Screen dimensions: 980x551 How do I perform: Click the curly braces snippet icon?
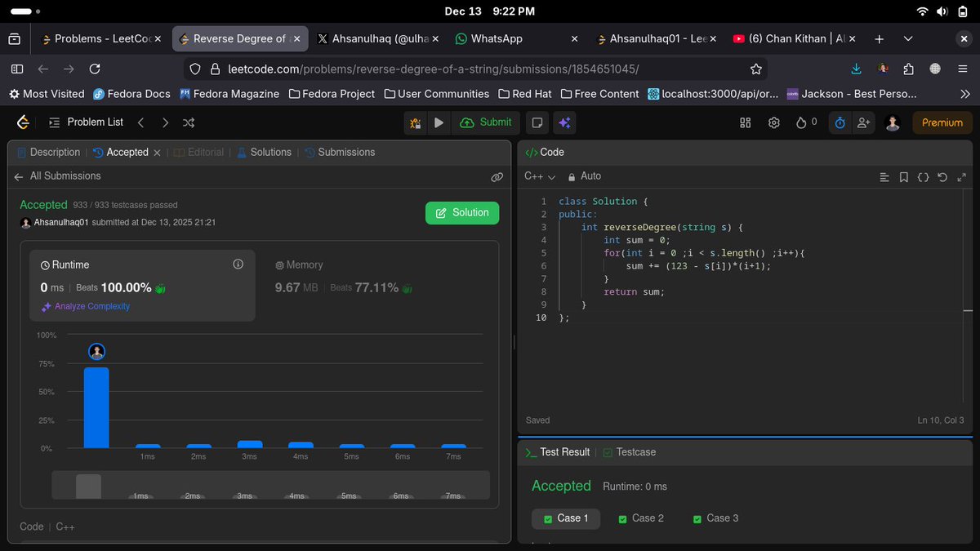pos(923,177)
